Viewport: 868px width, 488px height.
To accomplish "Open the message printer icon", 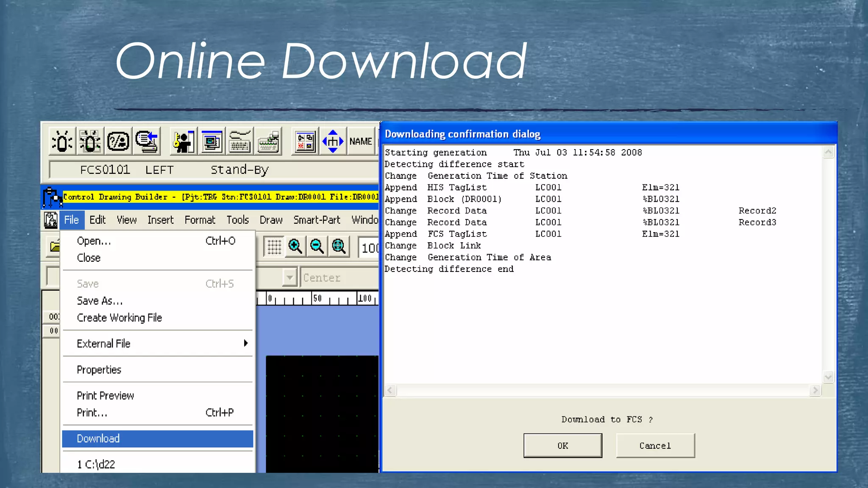I will tap(147, 141).
